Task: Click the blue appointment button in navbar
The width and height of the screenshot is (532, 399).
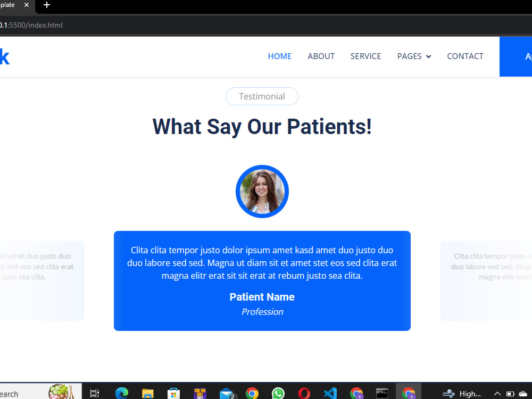Action: pyautogui.click(x=516, y=57)
